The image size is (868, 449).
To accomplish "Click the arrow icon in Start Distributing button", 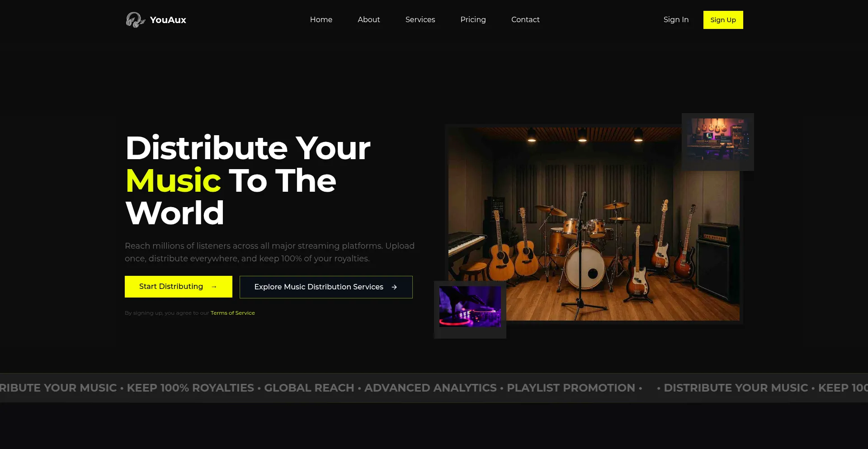I will coord(214,287).
